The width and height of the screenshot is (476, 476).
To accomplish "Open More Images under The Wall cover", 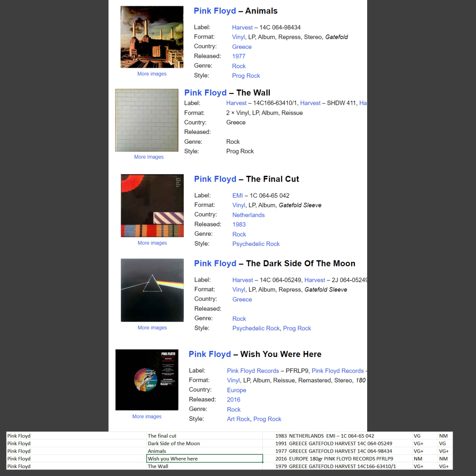I will pos(149,157).
